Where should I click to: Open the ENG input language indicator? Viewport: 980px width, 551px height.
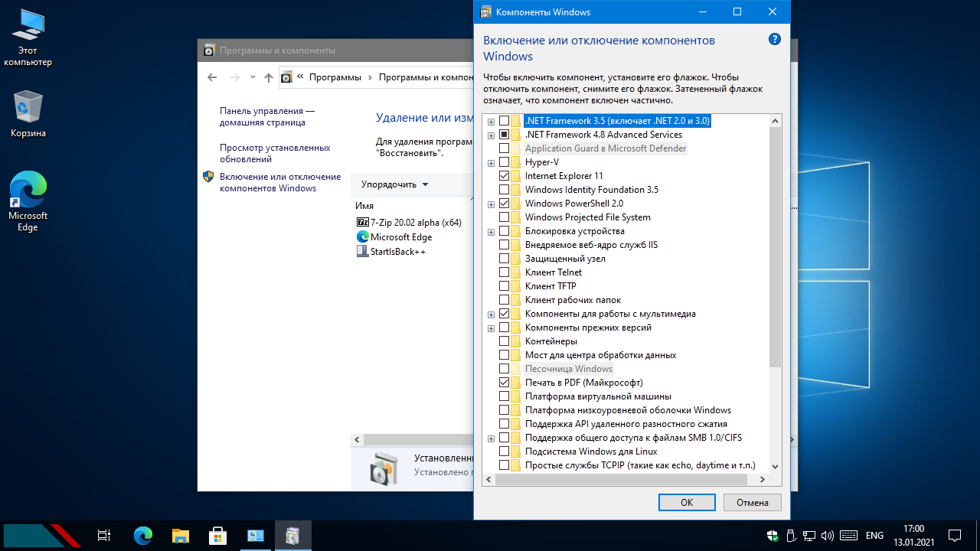point(874,536)
